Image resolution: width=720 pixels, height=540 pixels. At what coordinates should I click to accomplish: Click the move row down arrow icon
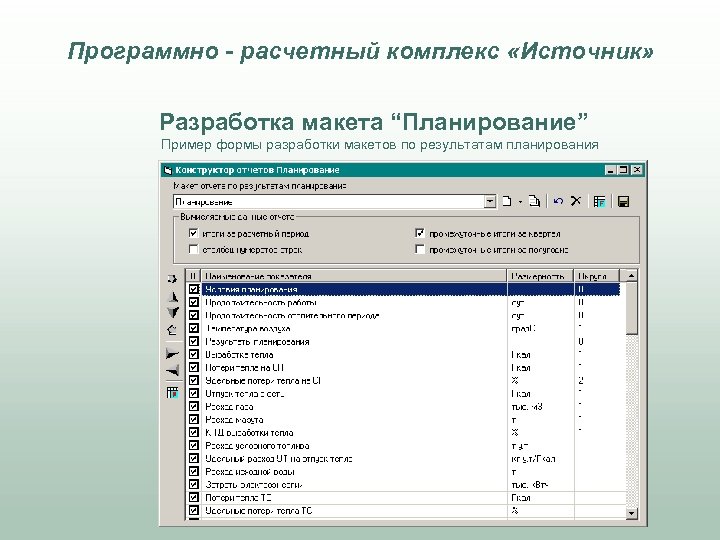pos(173,313)
